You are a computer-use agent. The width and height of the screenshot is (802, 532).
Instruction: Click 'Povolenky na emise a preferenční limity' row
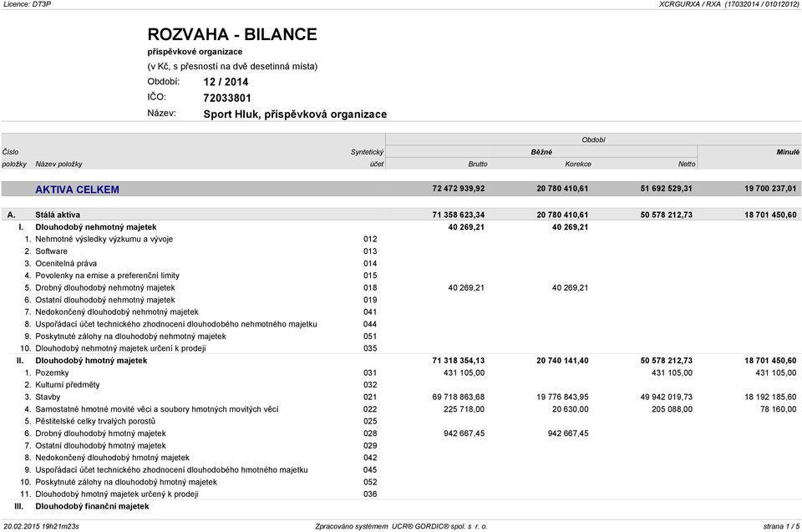click(107, 276)
